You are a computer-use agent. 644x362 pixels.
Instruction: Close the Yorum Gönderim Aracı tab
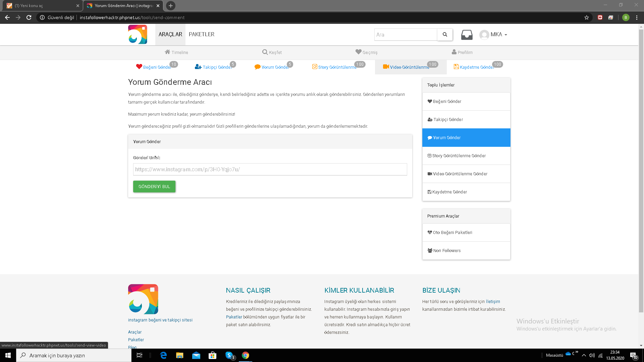(158, 6)
